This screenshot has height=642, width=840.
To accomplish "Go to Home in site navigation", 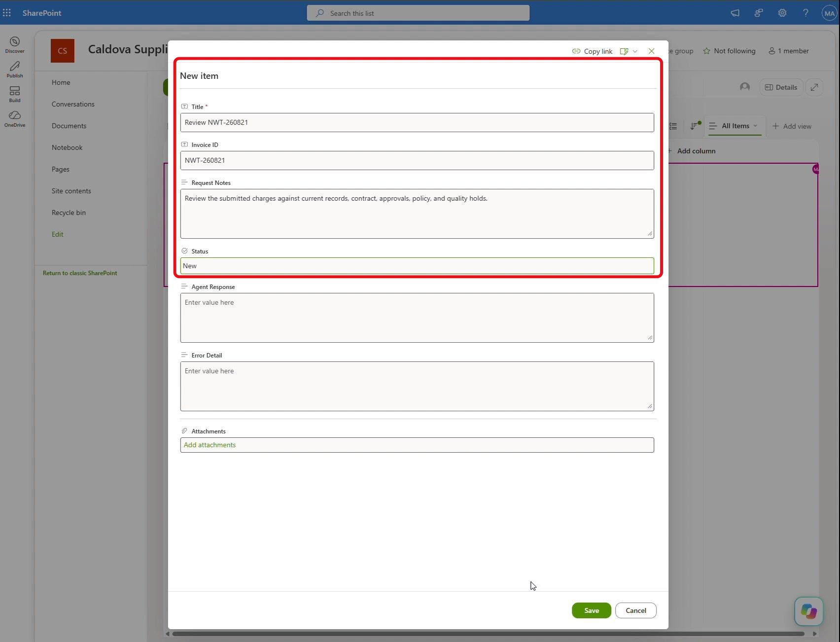I will (61, 82).
